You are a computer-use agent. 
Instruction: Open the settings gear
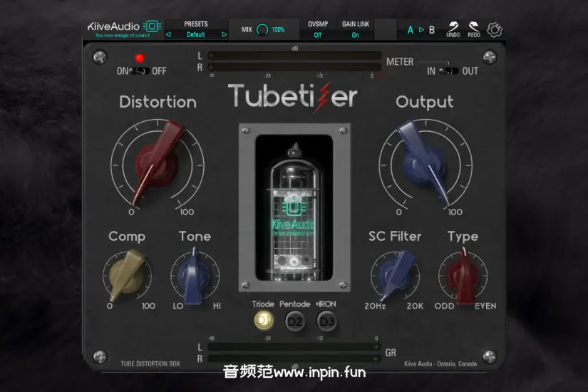tap(495, 30)
